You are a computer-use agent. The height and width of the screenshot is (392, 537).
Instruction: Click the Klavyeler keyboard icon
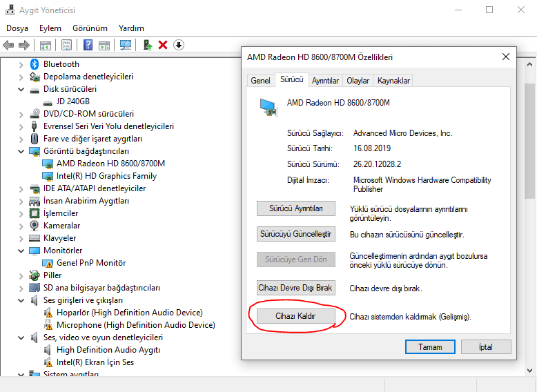point(35,238)
